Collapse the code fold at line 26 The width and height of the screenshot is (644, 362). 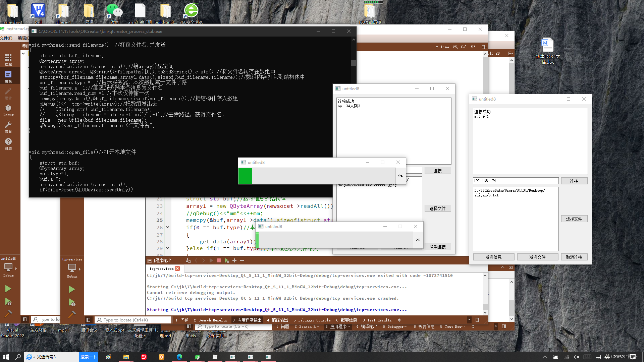tap(167, 227)
